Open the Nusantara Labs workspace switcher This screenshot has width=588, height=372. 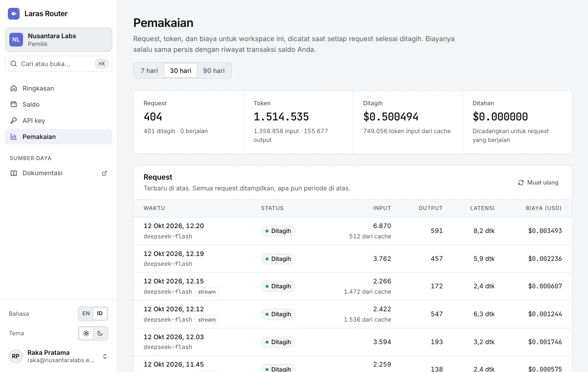tap(58, 40)
